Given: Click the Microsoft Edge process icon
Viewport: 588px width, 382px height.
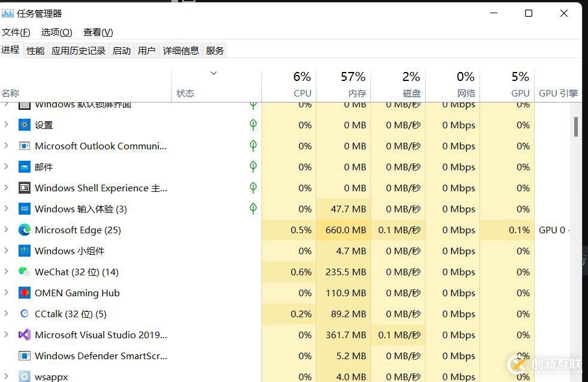Looking at the screenshot, I should pyautogui.click(x=25, y=230).
